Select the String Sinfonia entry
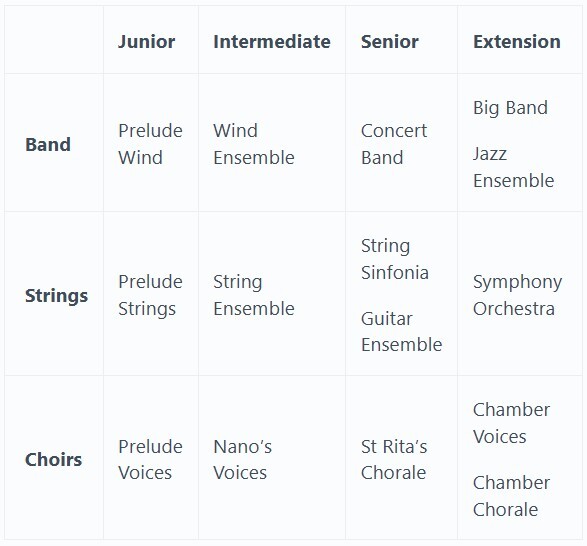587x546 pixels. tap(395, 259)
